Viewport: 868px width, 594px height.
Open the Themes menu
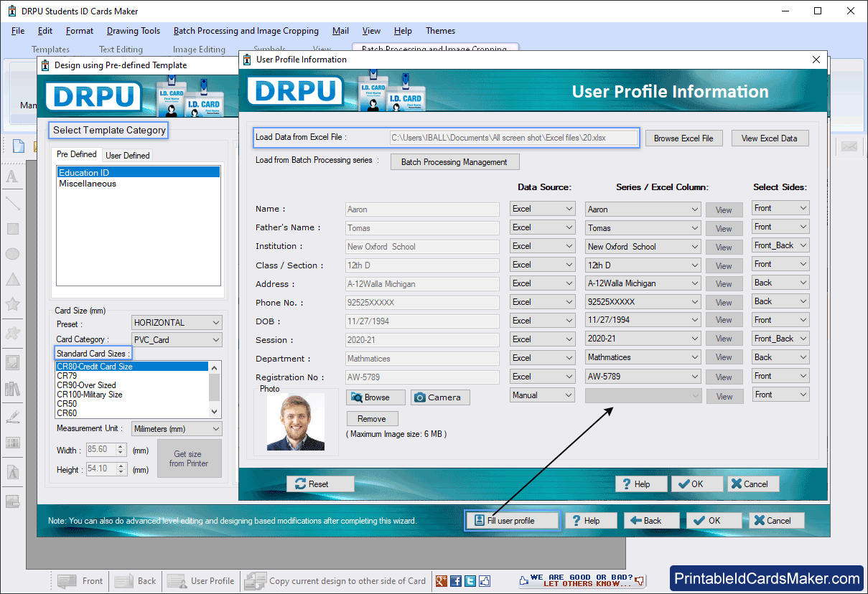point(440,31)
